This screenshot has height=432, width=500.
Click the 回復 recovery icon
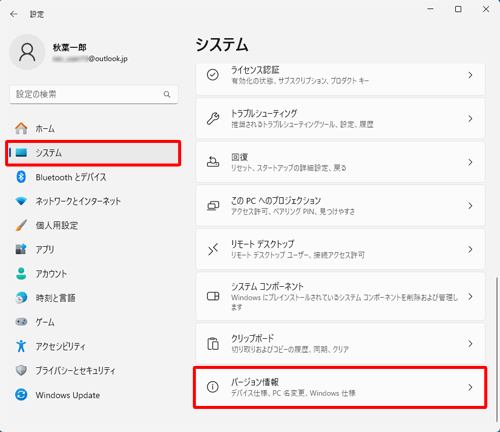[213, 162]
